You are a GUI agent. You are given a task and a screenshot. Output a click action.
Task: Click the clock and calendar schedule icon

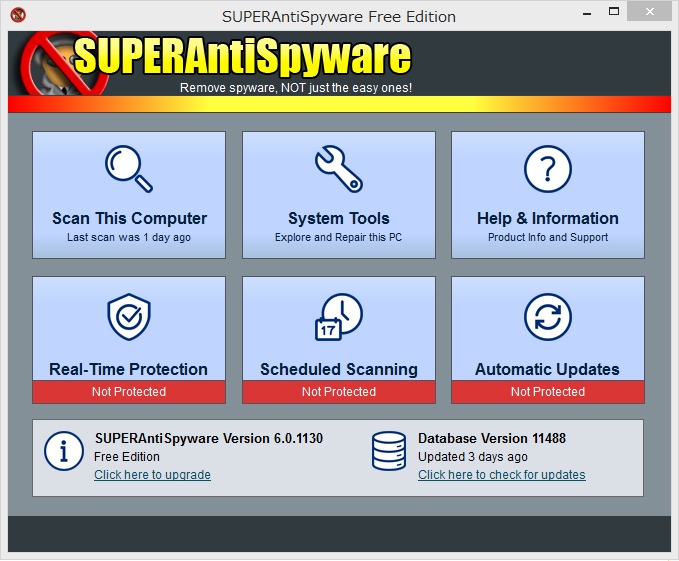(339, 317)
